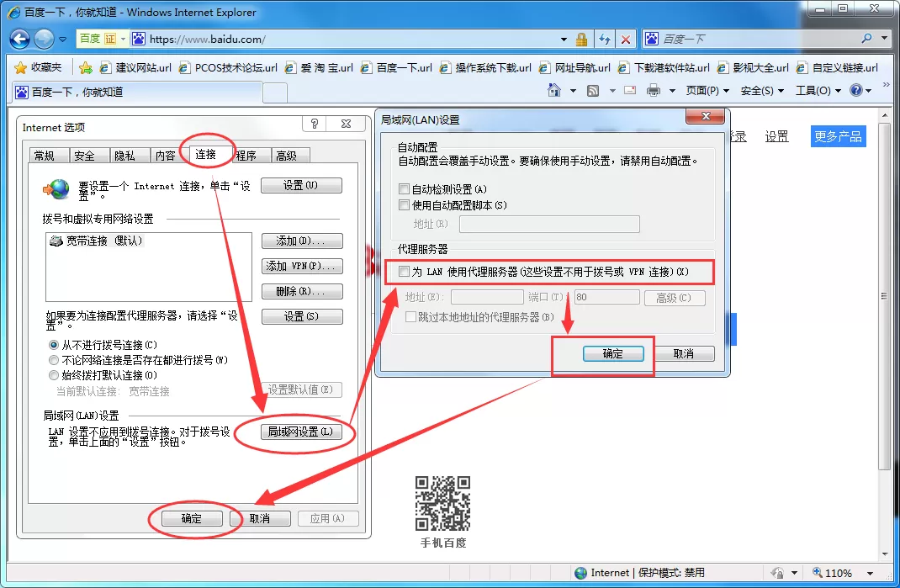The image size is (900, 588).
Task: Click 更多产品 button on Baidu page
Action: click(838, 136)
